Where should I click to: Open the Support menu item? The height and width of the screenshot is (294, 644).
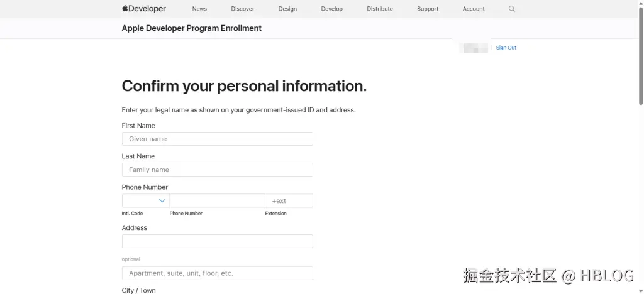[x=428, y=9]
